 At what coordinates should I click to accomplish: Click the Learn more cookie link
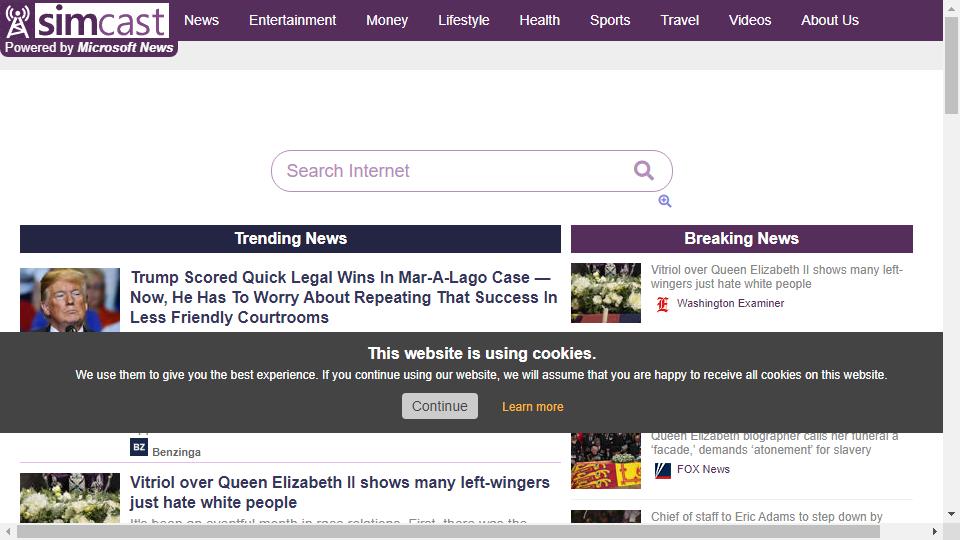[x=533, y=407]
